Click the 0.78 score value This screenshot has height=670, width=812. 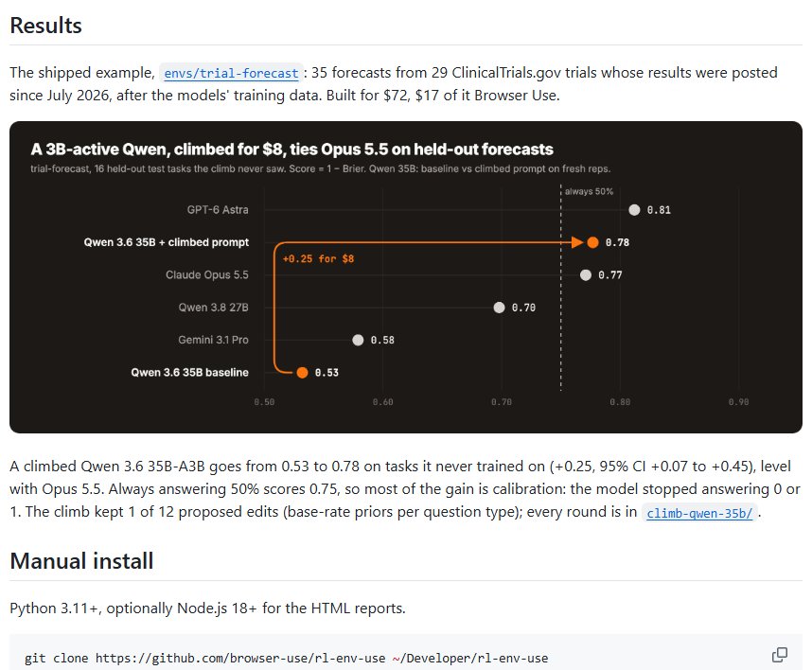617,242
